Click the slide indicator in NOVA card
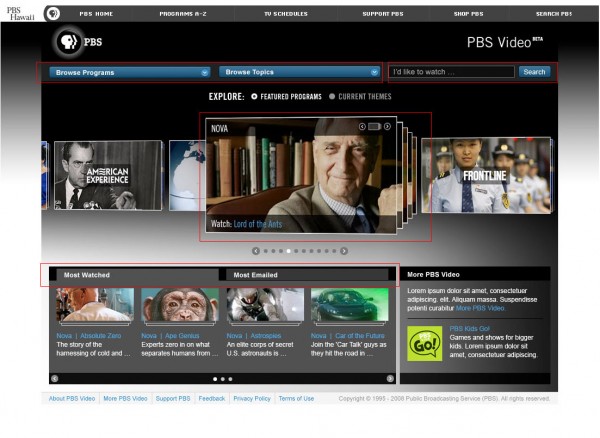This screenshot has height=438, width=600. point(375,126)
